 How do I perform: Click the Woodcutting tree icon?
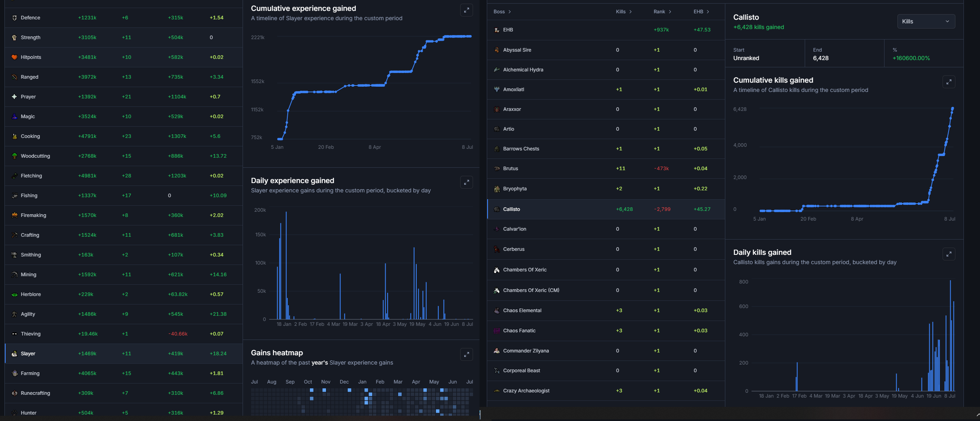(15, 156)
